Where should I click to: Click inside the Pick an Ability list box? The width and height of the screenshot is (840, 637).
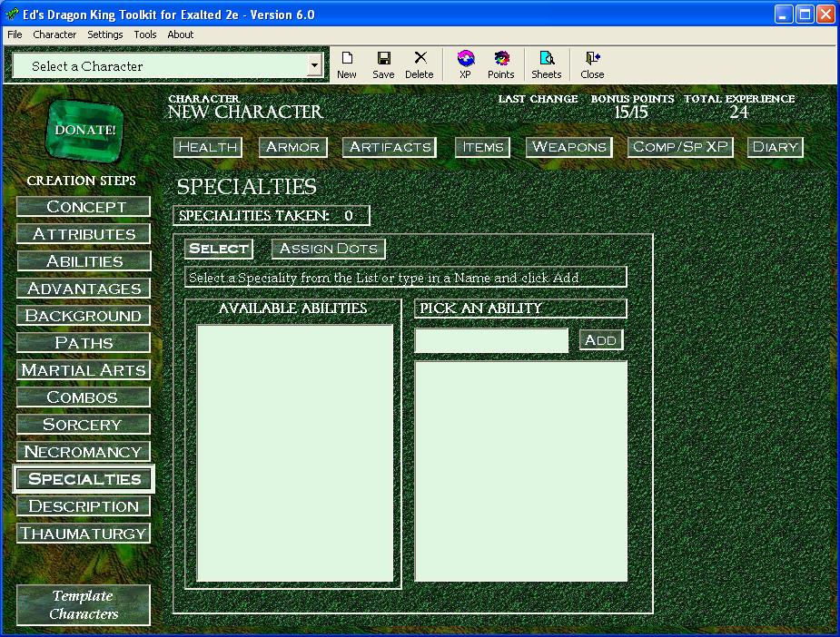pyautogui.click(x=520, y=471)
